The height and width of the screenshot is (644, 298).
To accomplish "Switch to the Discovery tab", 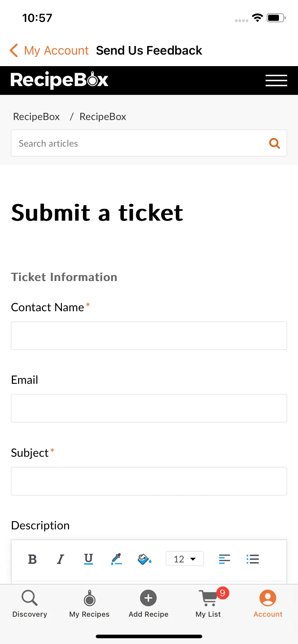I will pos(30,604).
